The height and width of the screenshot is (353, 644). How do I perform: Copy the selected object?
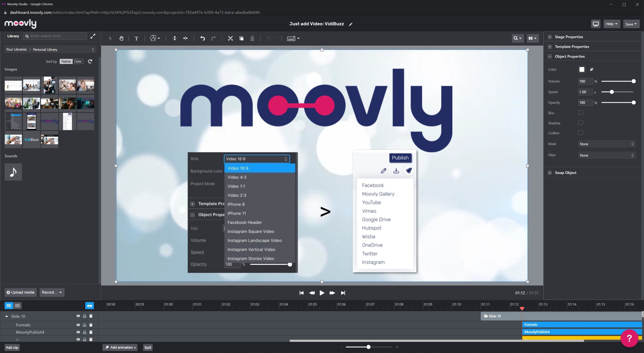pos(241,38)
